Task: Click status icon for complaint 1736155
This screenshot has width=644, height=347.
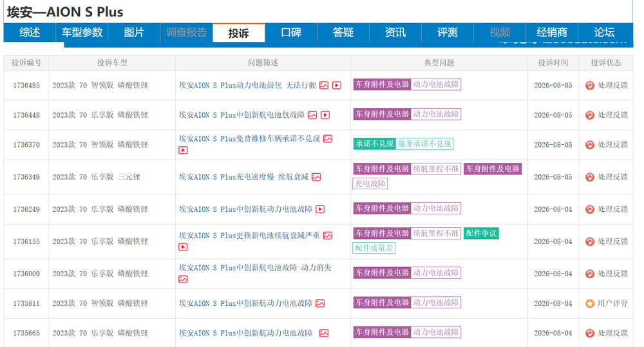Action: click(x=590, y=241)
